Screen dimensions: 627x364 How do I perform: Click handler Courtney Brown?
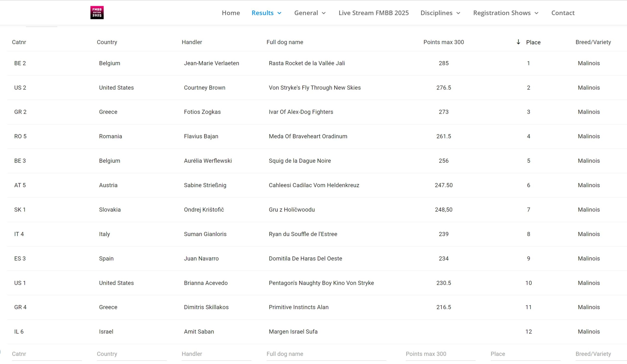pyautogui.click(x=205, y=88)
